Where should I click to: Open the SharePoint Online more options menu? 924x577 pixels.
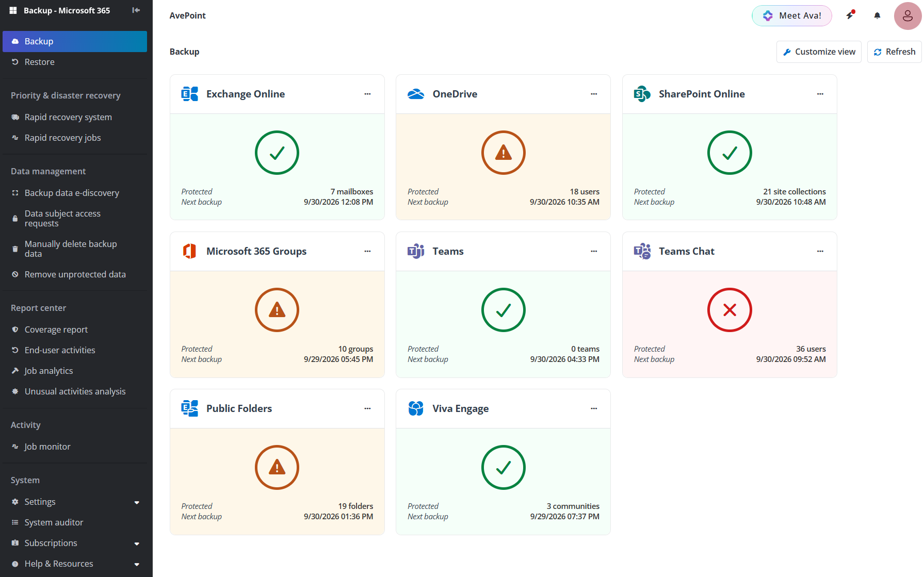820,94
